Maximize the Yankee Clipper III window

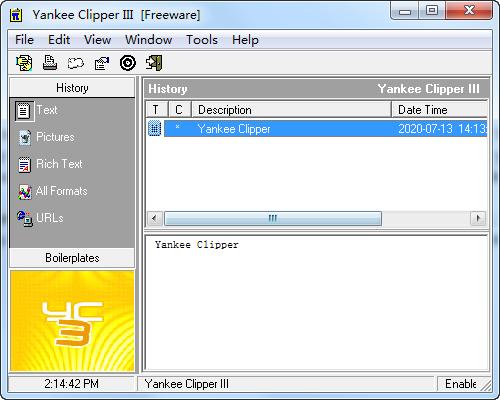click(x=432, y=11)
